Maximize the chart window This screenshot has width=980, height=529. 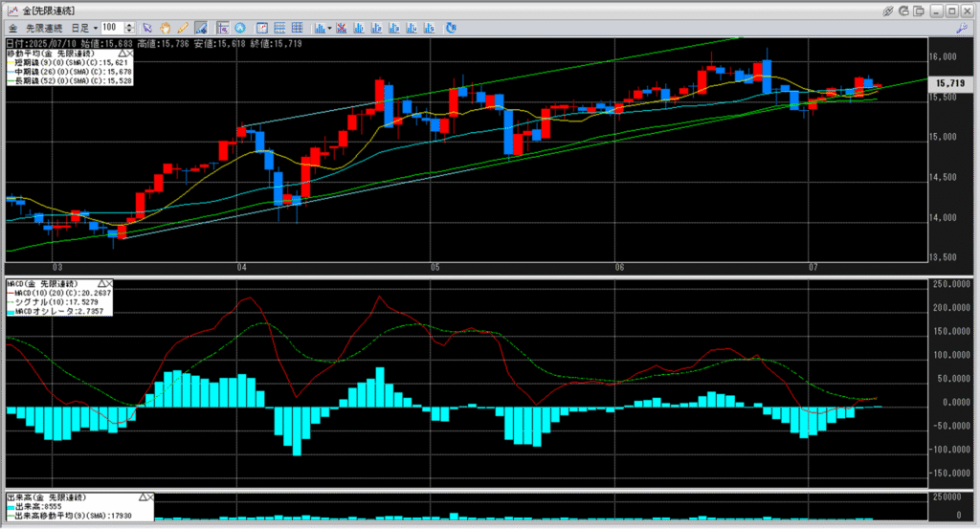coord(951,11)
